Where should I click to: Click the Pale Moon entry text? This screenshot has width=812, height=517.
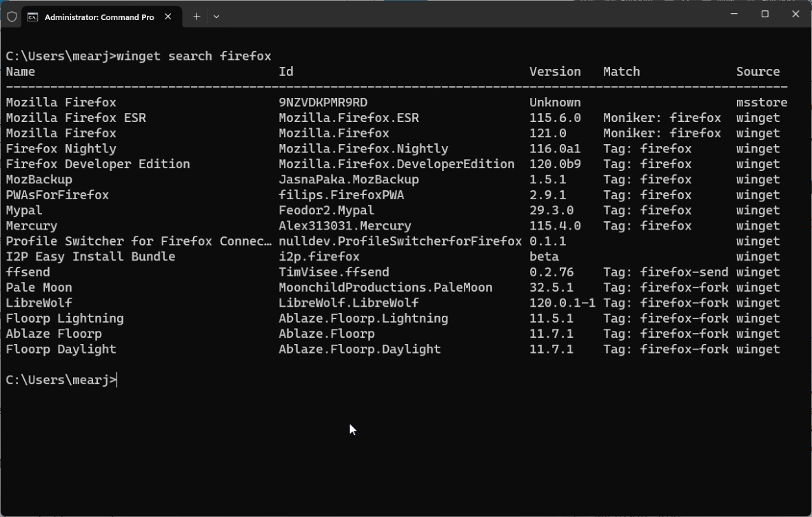pyautogui.click(x=38, y=287)
